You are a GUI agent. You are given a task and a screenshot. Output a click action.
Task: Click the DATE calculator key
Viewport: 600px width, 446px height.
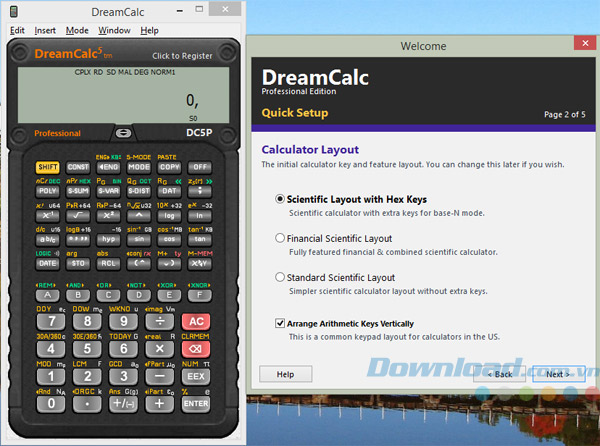[x=47, y=264]
